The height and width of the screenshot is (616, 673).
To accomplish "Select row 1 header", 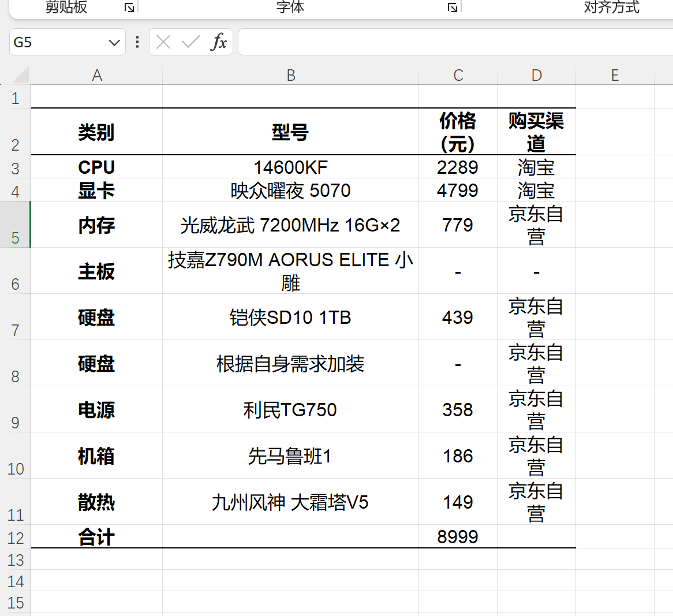I will (16, 96).
